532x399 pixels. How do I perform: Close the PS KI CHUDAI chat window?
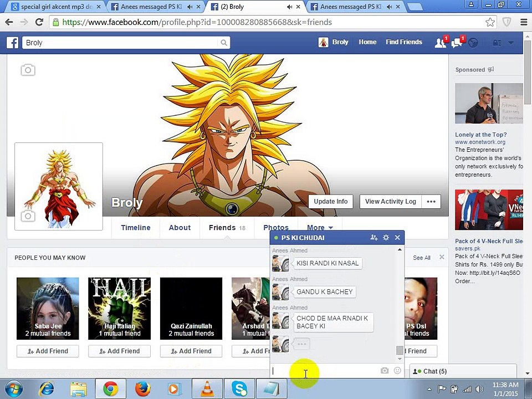coord(397,238)
